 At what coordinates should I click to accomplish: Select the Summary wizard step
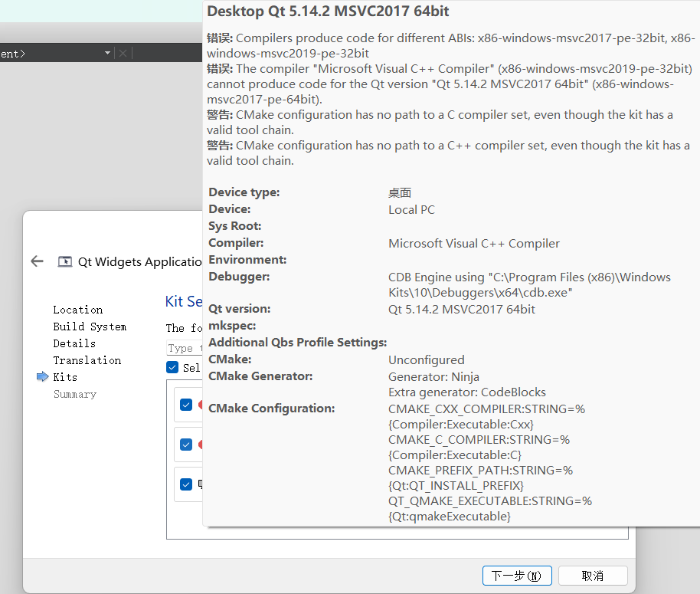click(x=75, y=394)
